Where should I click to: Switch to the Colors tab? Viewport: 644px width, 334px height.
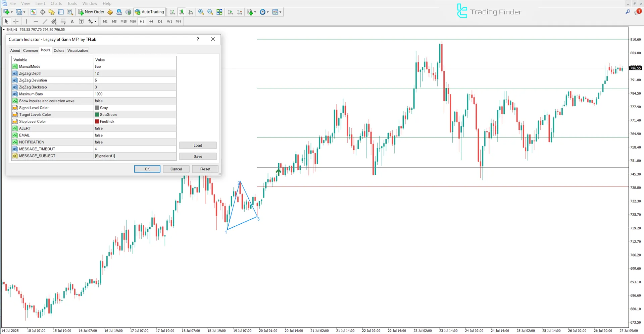[59, 50]
